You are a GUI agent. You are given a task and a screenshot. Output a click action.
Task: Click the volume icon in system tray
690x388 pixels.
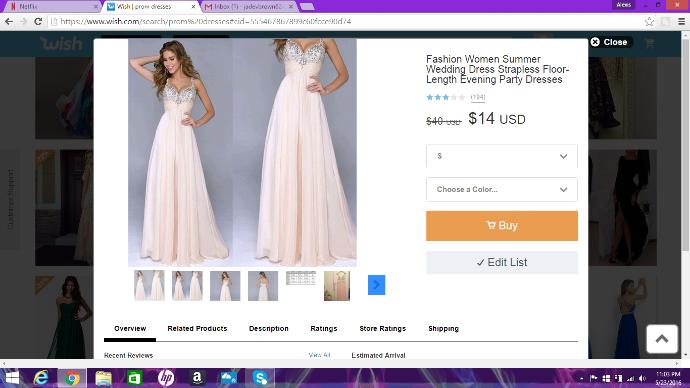tap(642, 378)
